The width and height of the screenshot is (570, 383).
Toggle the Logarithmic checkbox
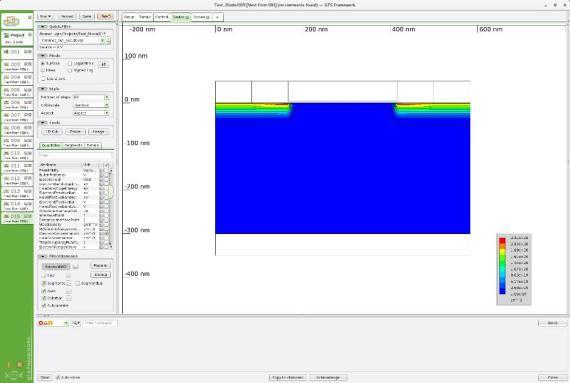click(x=70, y=63)
